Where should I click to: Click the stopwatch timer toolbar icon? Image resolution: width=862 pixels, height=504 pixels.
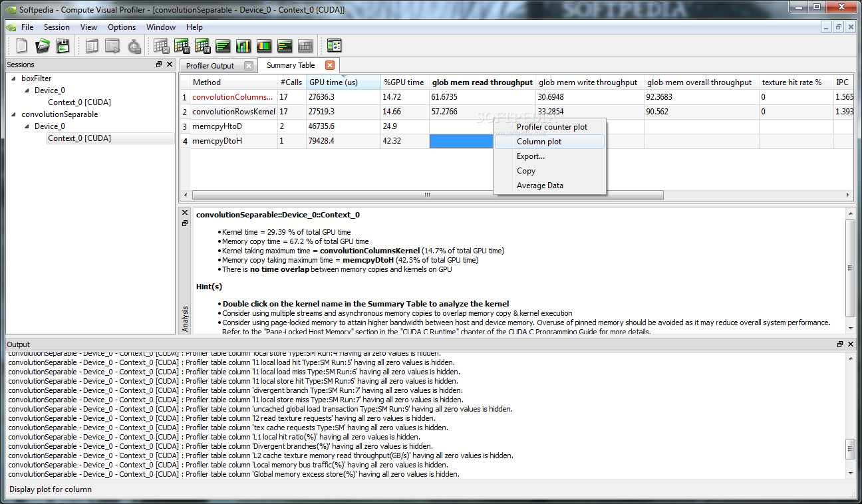point(134,46)
